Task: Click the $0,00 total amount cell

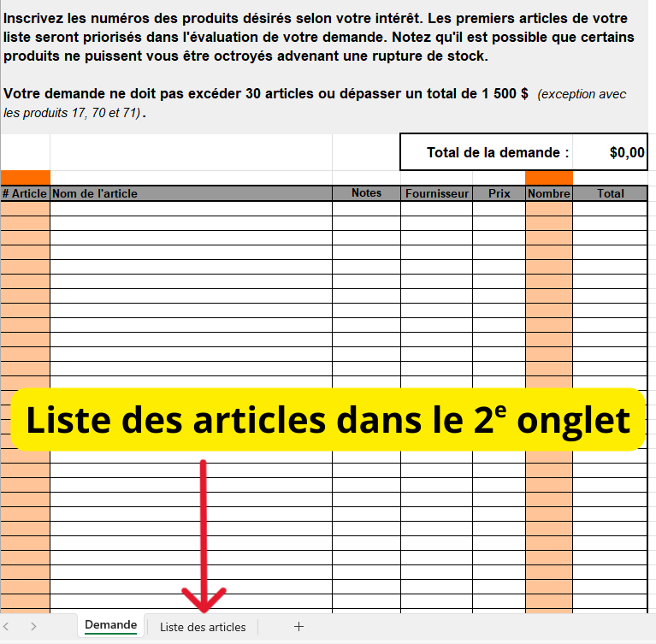Action: [610, 153]
